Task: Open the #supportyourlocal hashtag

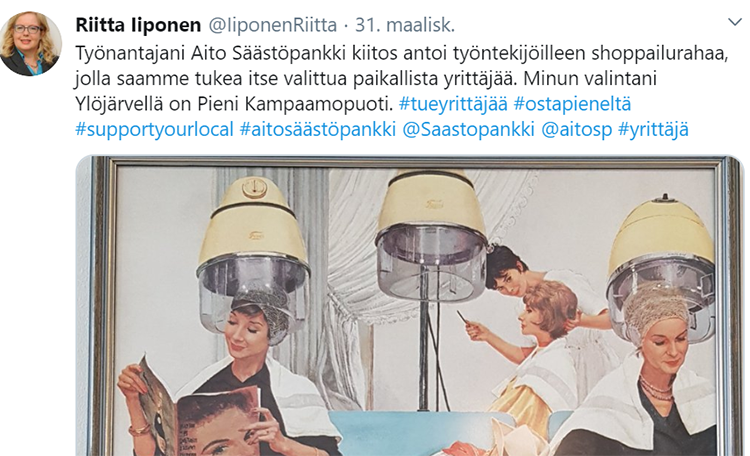Action: 154,129
